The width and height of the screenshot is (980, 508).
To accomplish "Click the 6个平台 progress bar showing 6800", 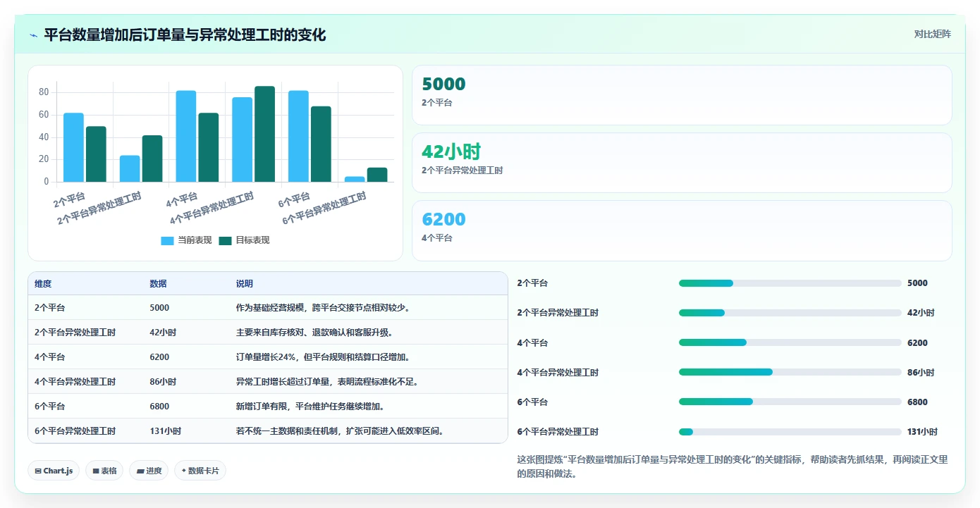I will click(x=790, y=402).
